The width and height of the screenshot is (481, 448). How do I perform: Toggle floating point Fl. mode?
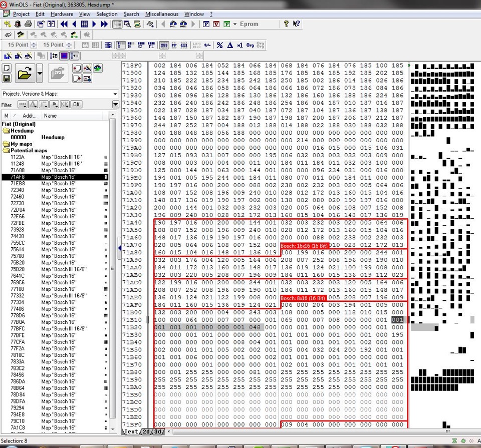click(151, 46)
